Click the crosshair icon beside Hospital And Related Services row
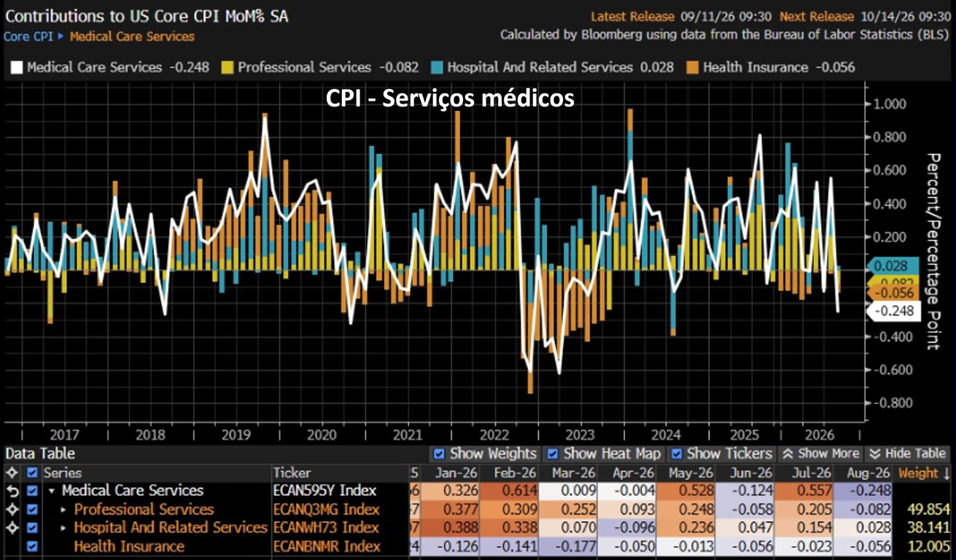Screen dimensions: 956x560 11,527
